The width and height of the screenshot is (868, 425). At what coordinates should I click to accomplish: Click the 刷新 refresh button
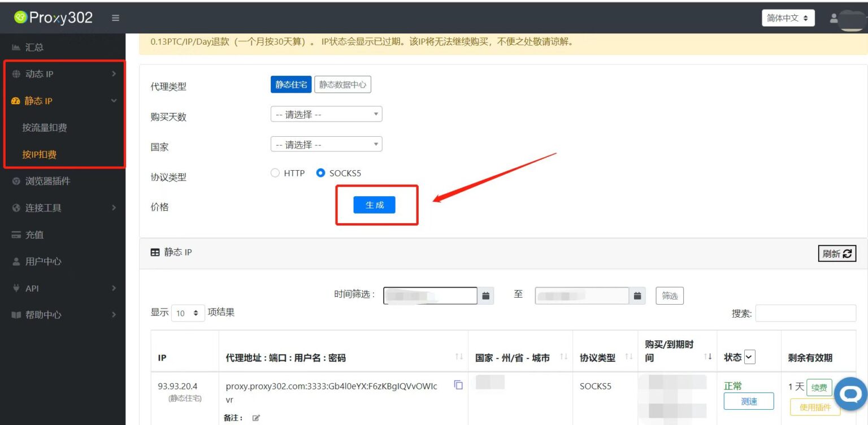coord(837,254)
